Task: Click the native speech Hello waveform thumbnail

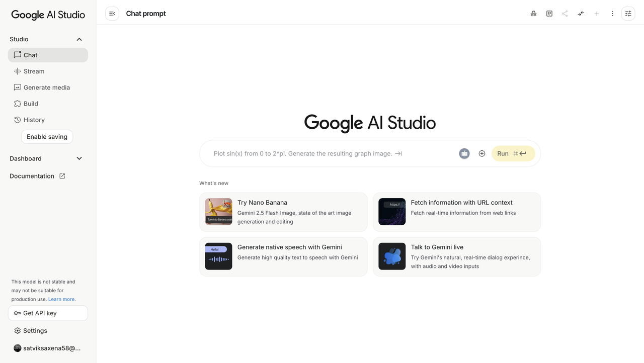Action: pos(219,256)
